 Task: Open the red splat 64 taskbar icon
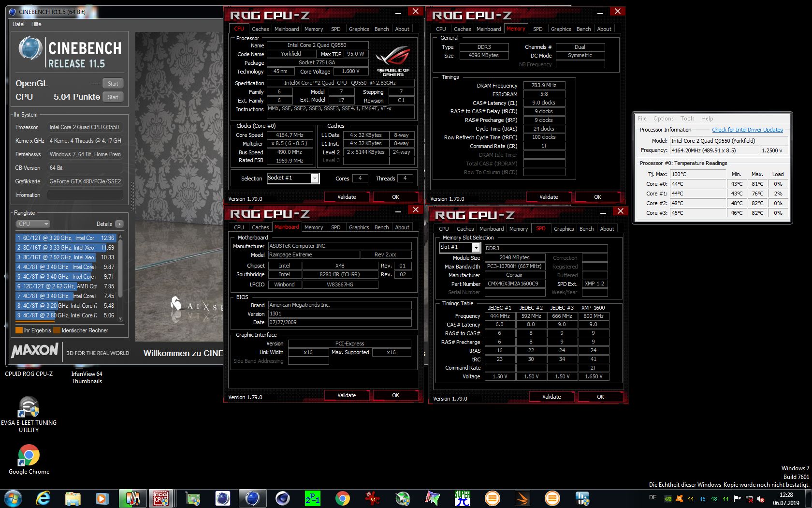click(372, 498)
